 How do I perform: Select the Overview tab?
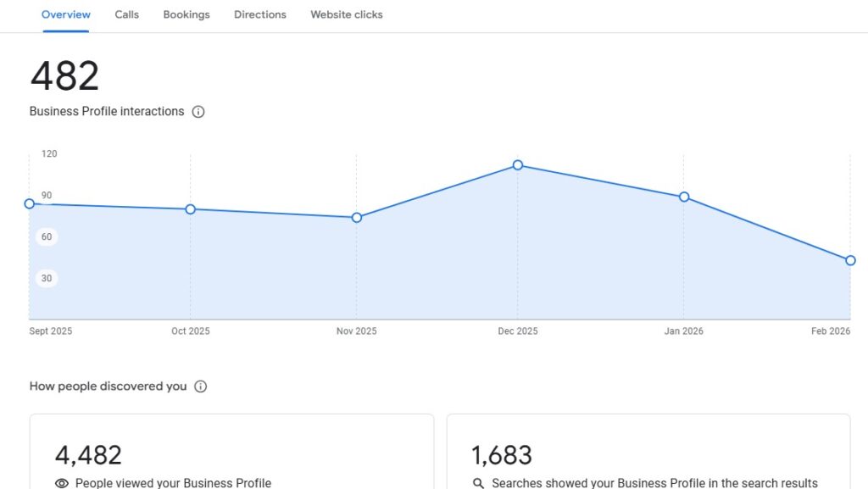(x=65, y=14)
